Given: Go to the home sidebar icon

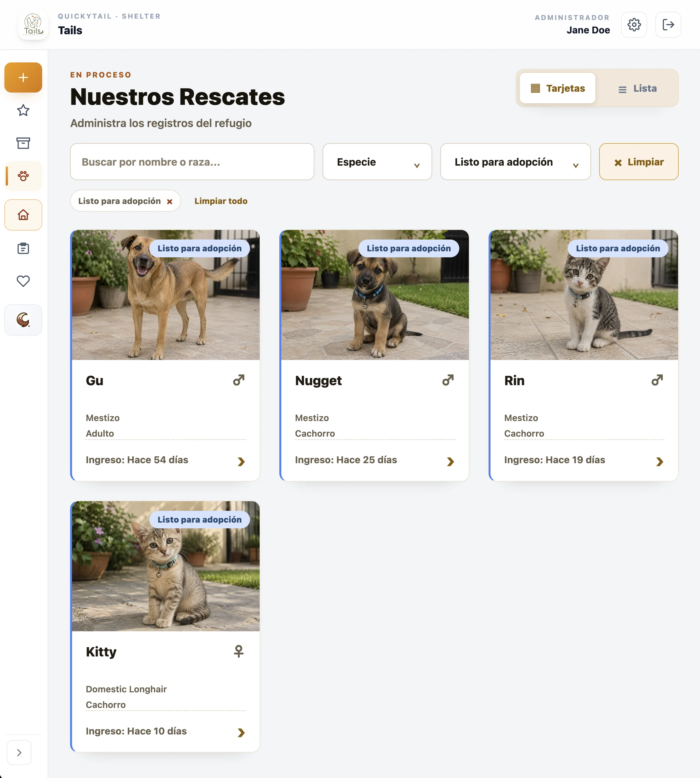Looking at the screenshot, I should (23, 215).
